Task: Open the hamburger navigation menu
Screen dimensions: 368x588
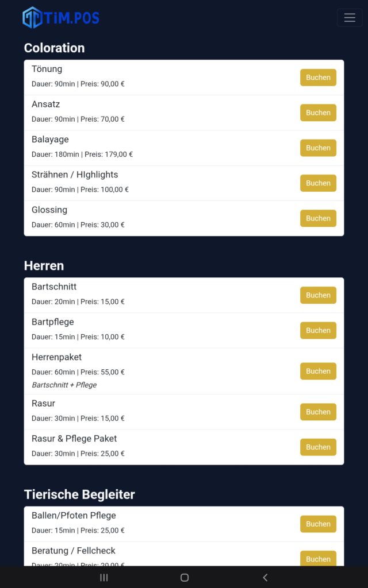Action: (349, 18)
